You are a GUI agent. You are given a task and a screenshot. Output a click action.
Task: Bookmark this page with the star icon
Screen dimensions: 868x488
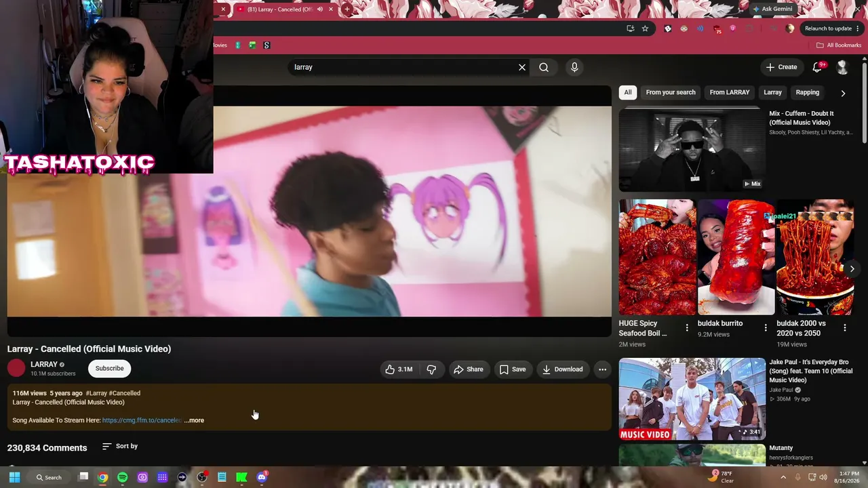point(645,28)
